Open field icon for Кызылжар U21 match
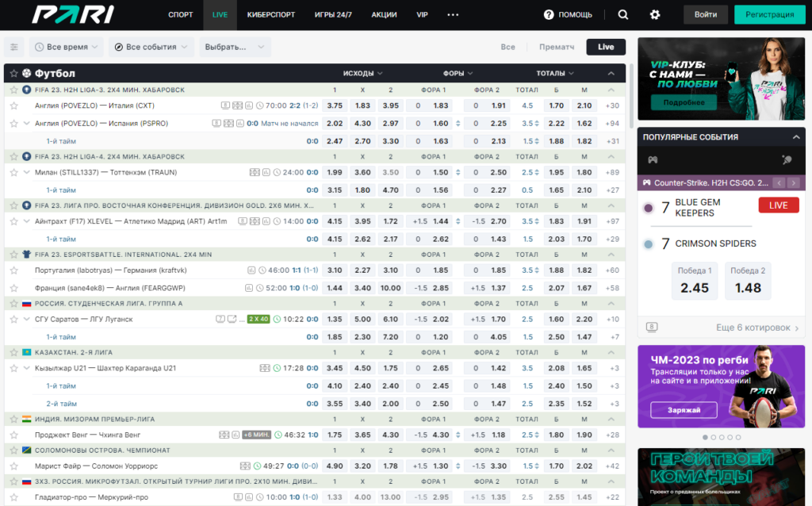This screenshot has width=812, height=506. [265, 368]
